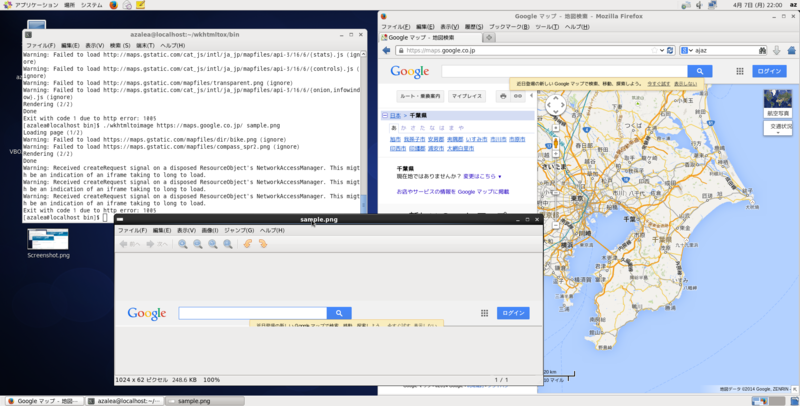
Task: Switch to 航空写真 satellite thumbnail
Action: point(778,104)
